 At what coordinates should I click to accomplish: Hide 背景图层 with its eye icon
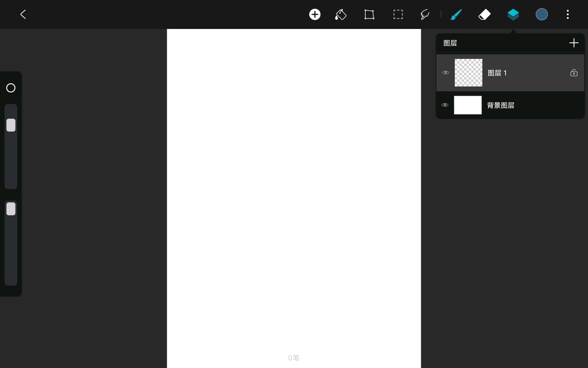tap(445, 105)
